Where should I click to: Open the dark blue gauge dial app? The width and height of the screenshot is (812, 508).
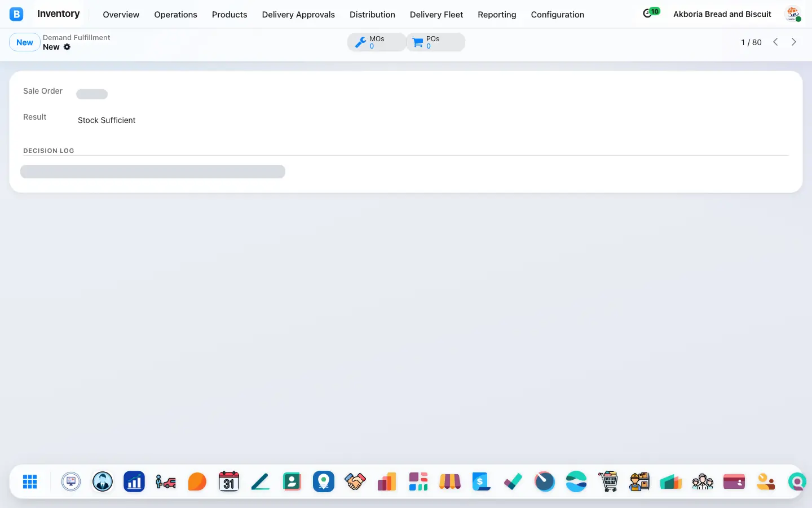[545, 481]
